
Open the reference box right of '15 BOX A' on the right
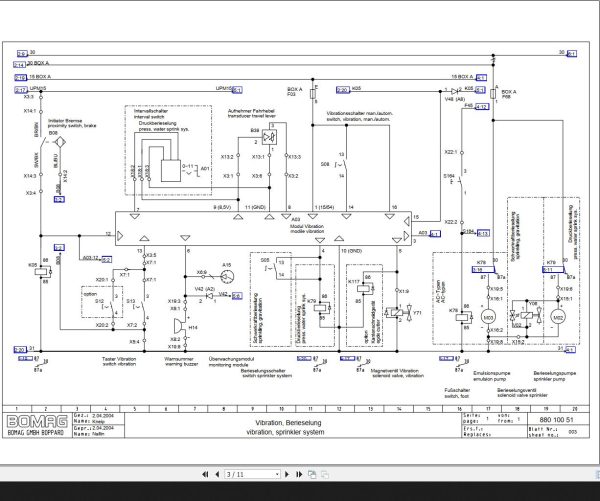[481, 78]
